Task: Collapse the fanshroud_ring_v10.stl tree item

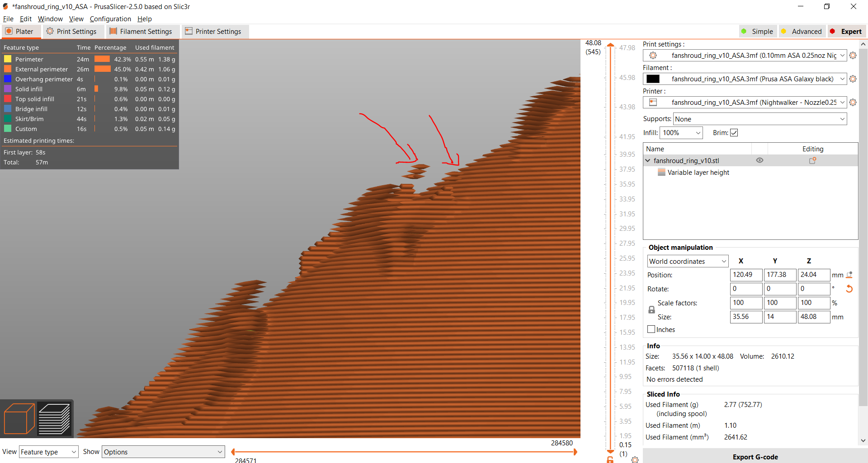Action: pyautogui.click(x=647, y=160)
